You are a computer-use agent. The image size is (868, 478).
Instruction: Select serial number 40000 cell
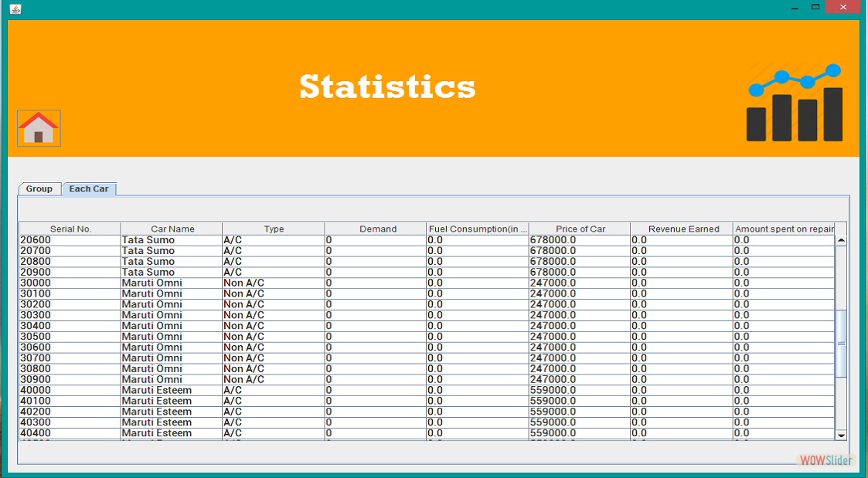pyautogui.click(x=70, y=390)
